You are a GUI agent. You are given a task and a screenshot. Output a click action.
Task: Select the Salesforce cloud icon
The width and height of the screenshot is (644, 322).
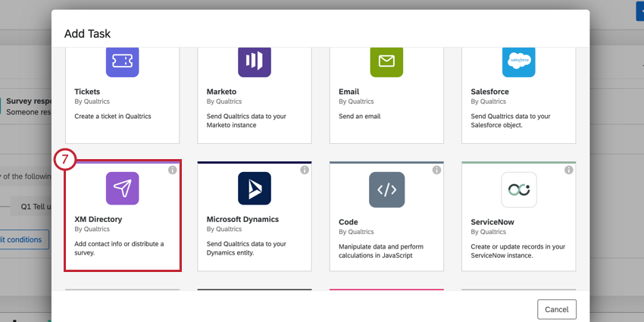[519, 62]
